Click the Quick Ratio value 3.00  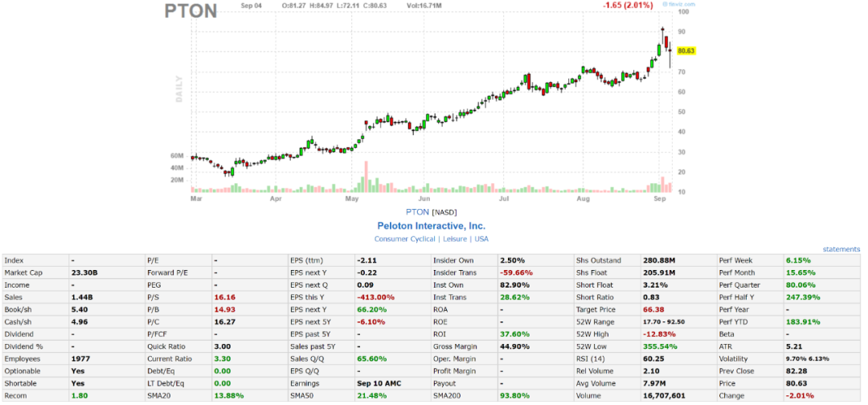pyautogui.click(x=222, y=346)
